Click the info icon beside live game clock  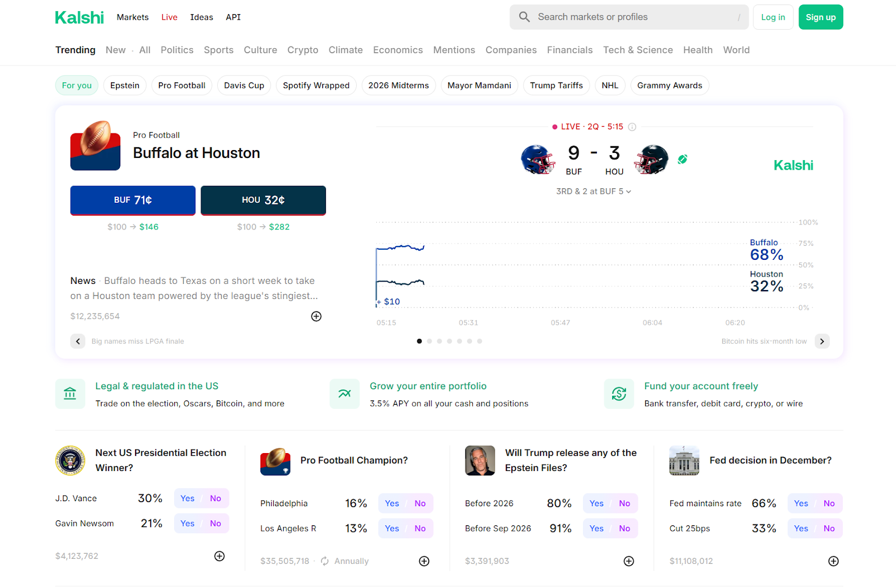pyautogui.click(x=632, y=127)
